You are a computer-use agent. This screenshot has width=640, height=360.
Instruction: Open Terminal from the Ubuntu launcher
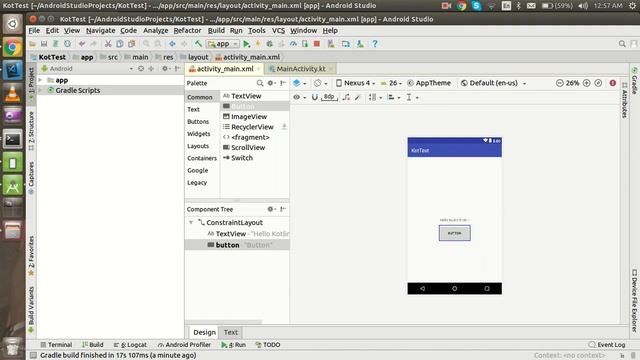[x=13, y=140]
